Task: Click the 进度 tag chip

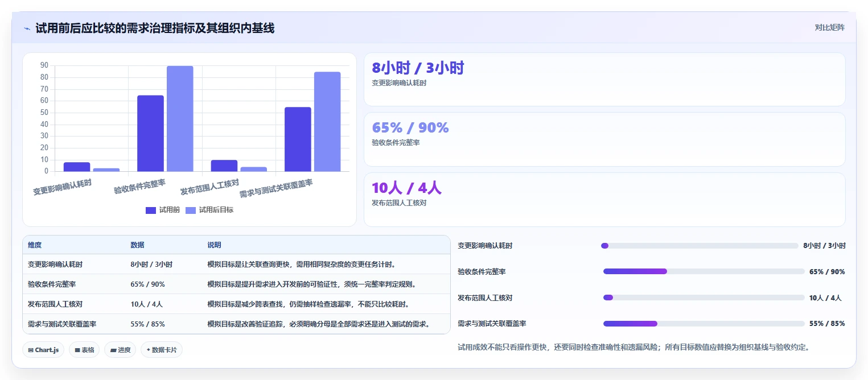Action: point(120,350)
